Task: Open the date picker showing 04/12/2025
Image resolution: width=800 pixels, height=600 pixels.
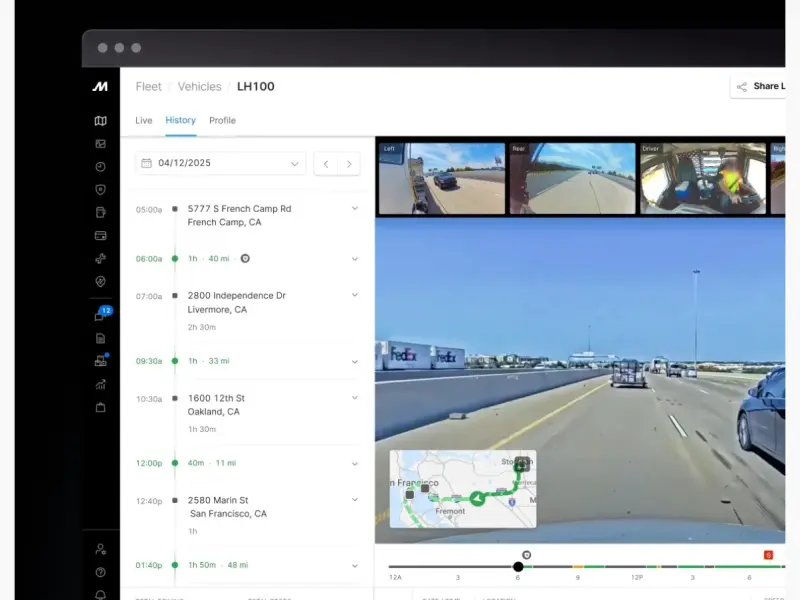Action: pos(220,163)
